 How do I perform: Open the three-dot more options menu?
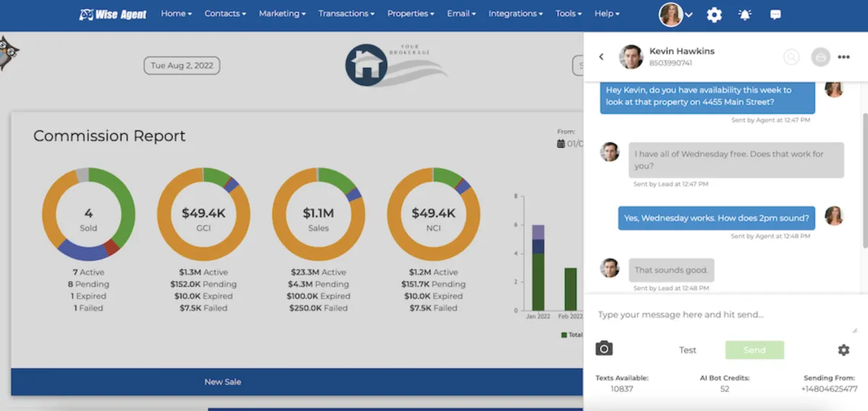click(843, 56)
